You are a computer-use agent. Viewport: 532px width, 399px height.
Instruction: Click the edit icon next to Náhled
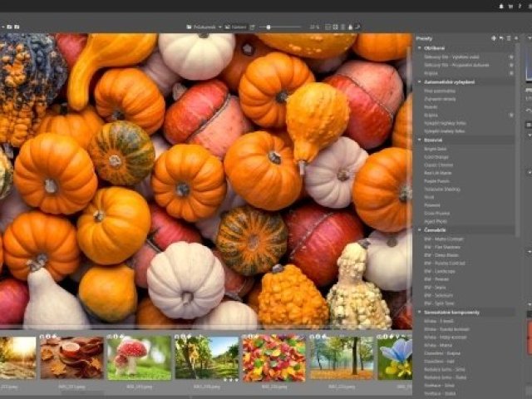click(252, 27)
